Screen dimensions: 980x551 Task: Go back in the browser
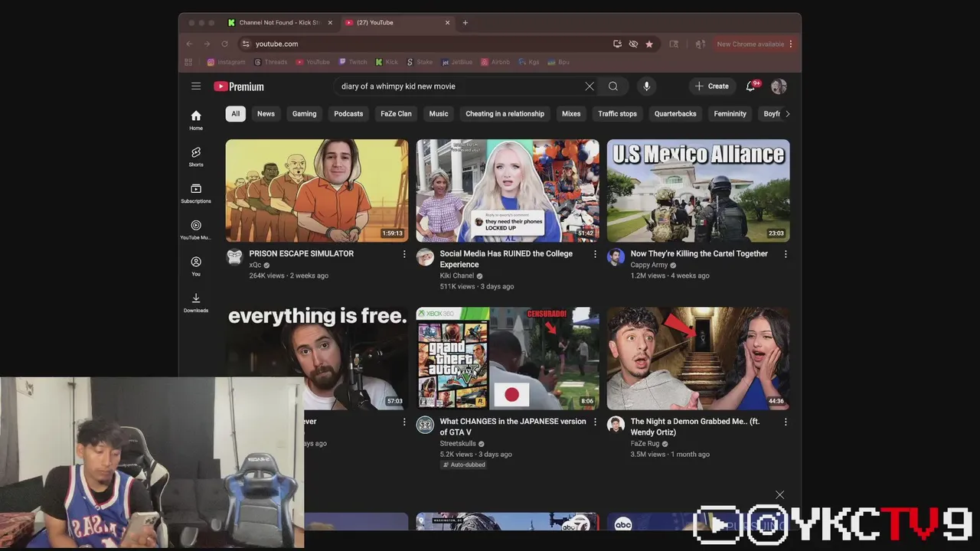[x=189, y=44]
